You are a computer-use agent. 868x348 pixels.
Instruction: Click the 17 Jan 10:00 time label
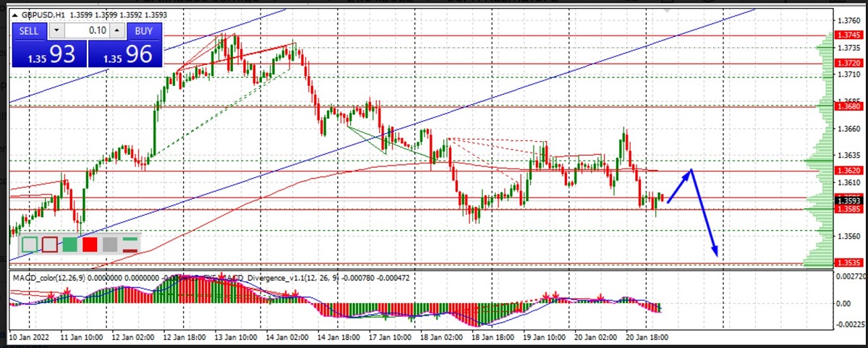pyautogui.click(x=391, y=336)
